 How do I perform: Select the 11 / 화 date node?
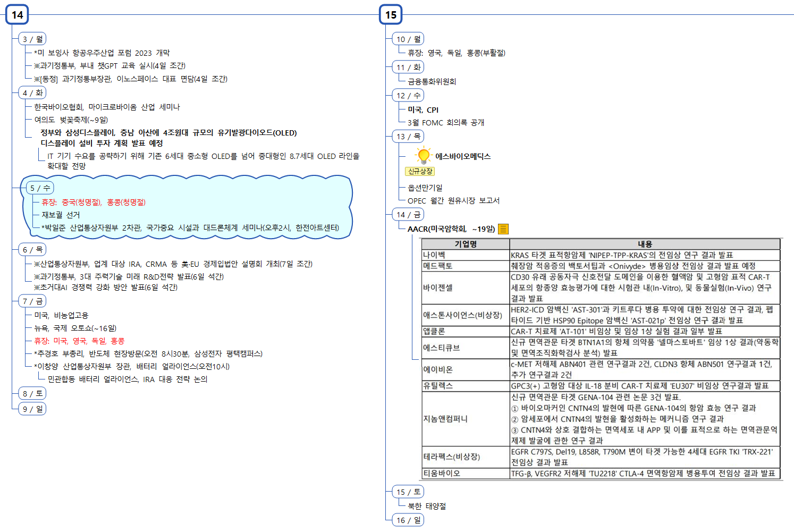(x=408, y=67)
